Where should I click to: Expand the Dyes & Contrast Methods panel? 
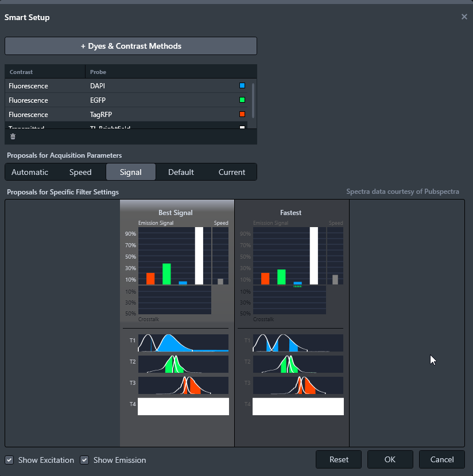131,46
